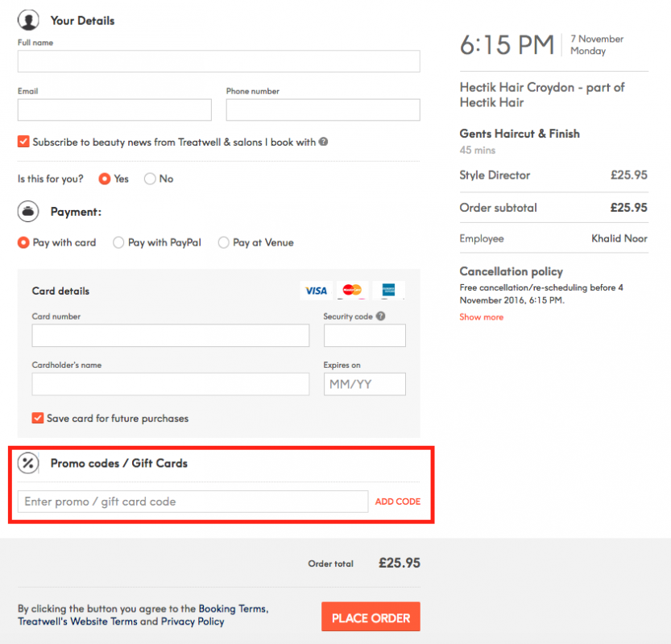671x644 pixels.
Task: Click the Promo codes percent icon
Action: pyautogui.click(x=28, y=463)
